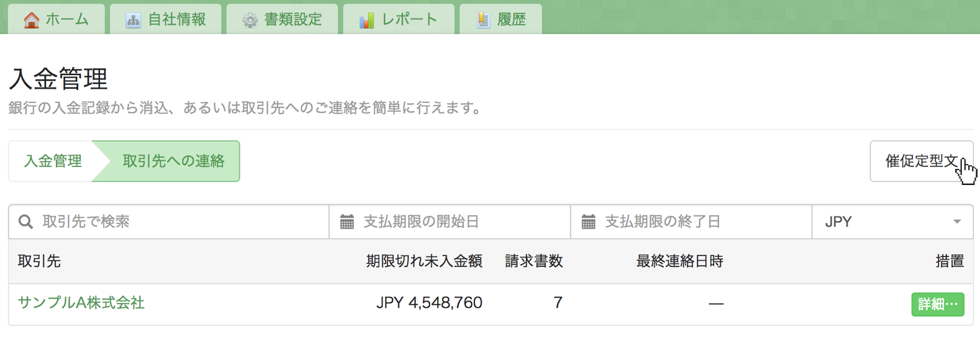Click the green 詳細… button

click(938, 304)
